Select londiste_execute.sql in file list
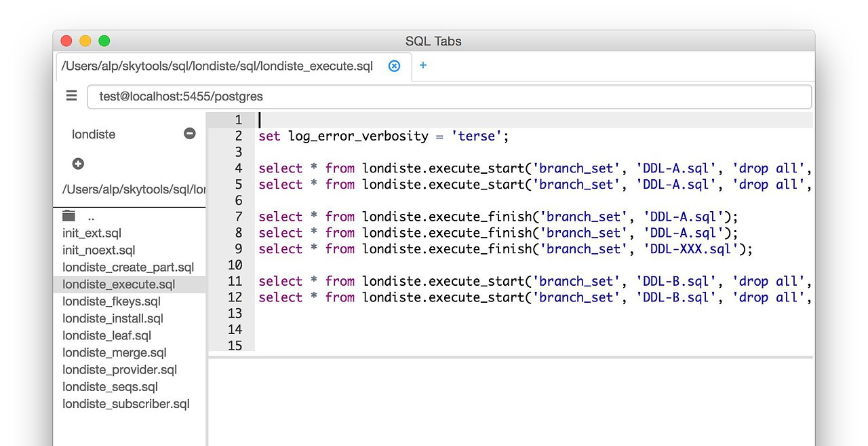The image size is (868, 446). 119,284
